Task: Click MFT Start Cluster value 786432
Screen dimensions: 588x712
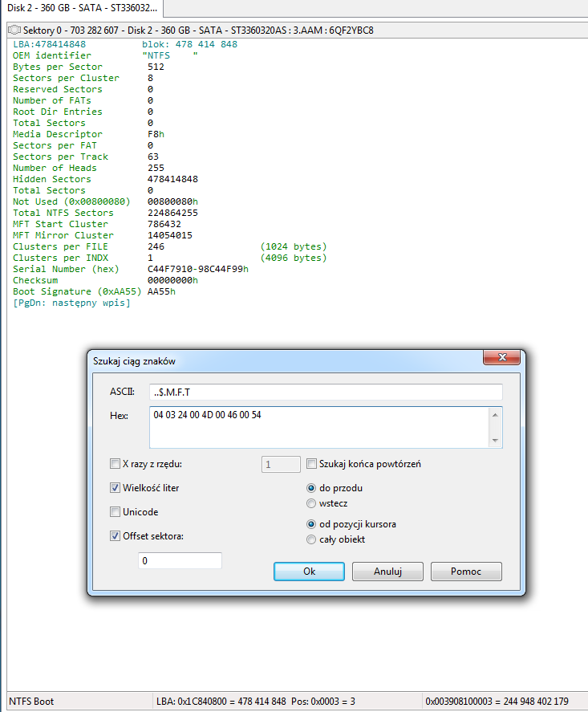Action: [164, 224]
